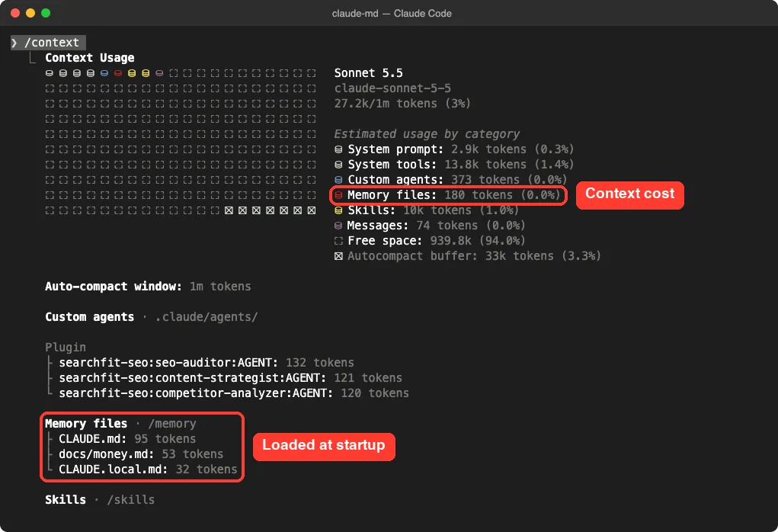Minimize the window with yellow button

click(30, 13)
